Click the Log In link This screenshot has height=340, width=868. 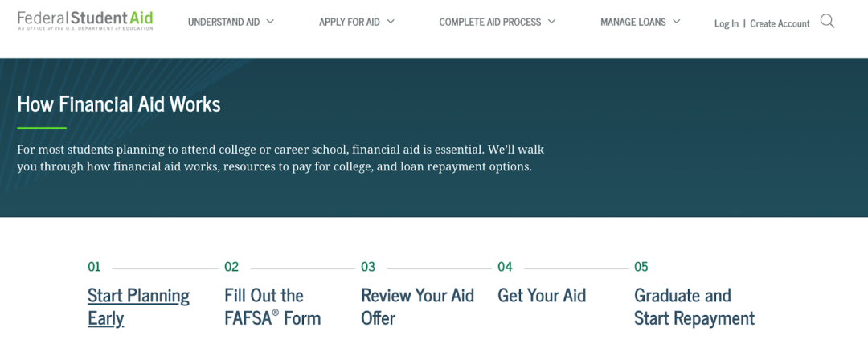pos(726,23)
